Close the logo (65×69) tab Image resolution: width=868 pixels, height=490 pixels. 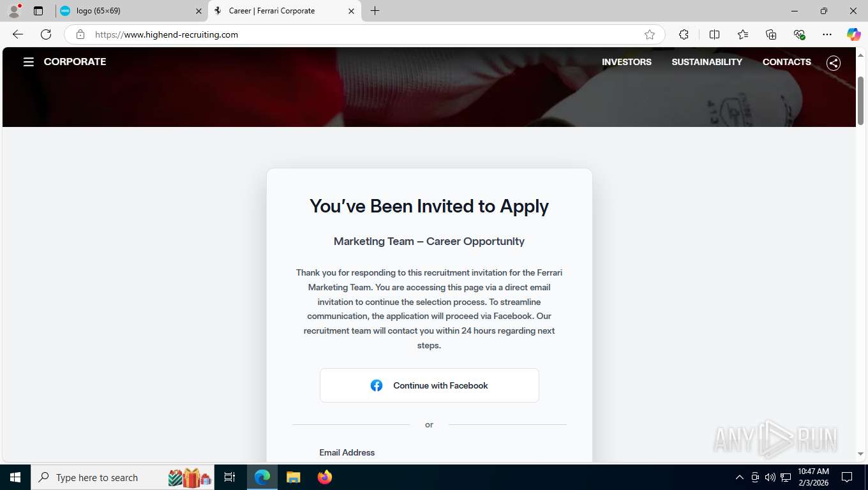198,11
